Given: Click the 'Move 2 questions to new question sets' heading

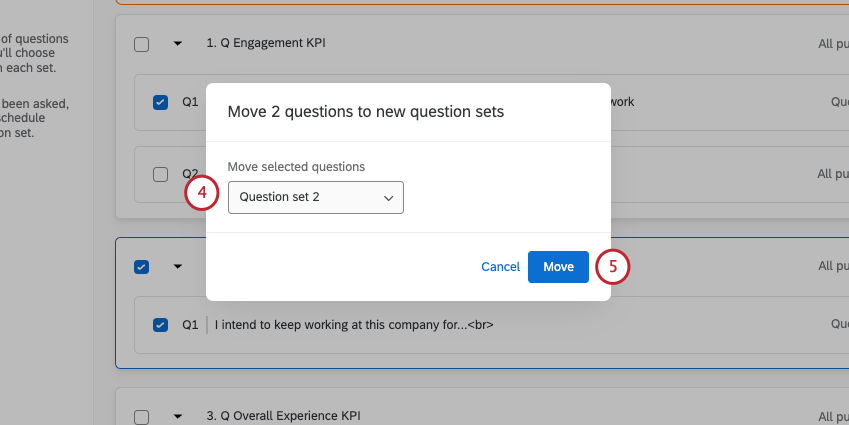Looking at the screenshot, I should tap(366, 112).
